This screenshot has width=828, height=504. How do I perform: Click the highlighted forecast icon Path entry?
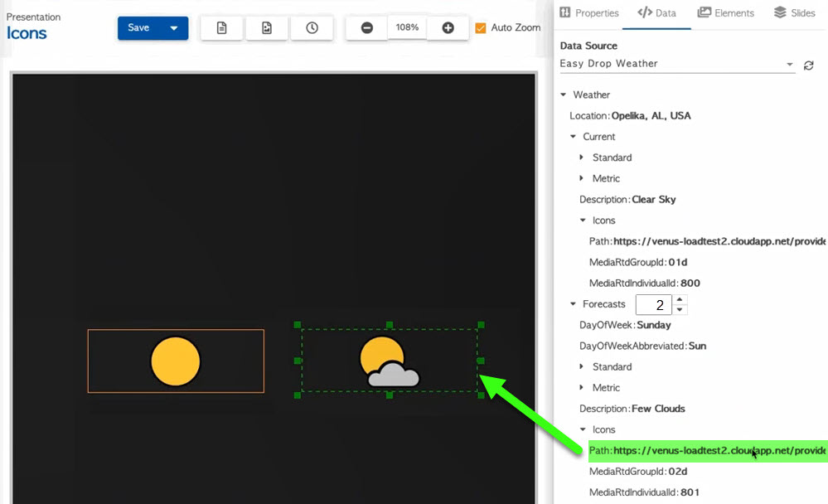[x=707, y=451]
